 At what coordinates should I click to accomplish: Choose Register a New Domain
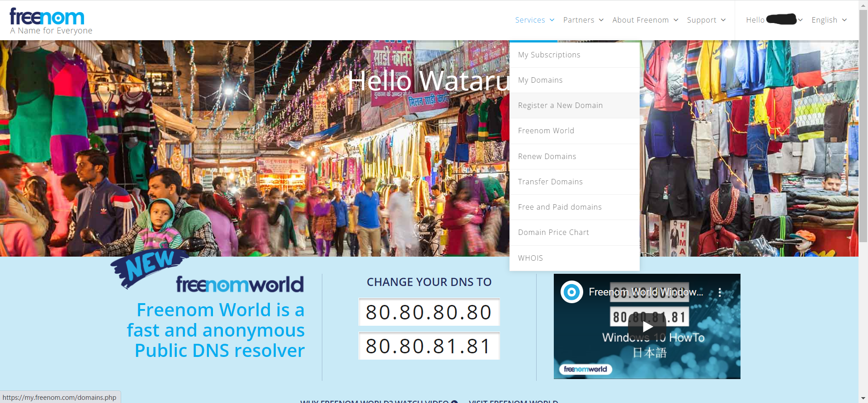[575, 105]
